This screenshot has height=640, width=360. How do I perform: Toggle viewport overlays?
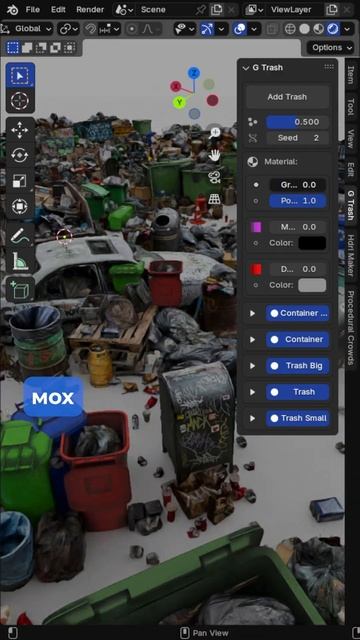(239, 29)
